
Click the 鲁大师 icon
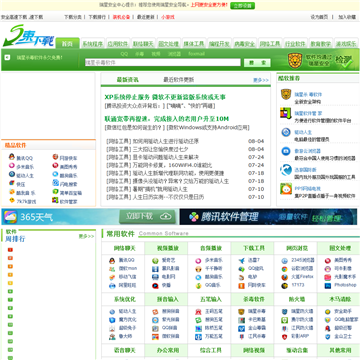(112, 337)
